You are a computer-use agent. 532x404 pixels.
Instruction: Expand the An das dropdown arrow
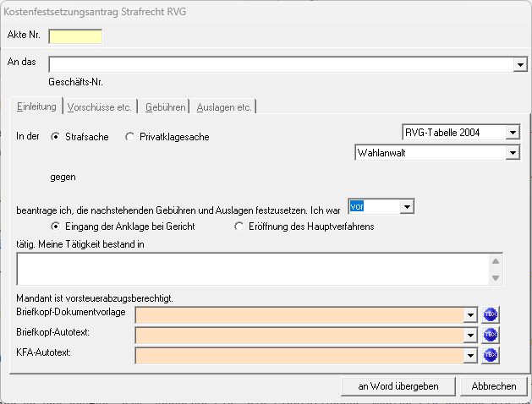click(520, 64)
